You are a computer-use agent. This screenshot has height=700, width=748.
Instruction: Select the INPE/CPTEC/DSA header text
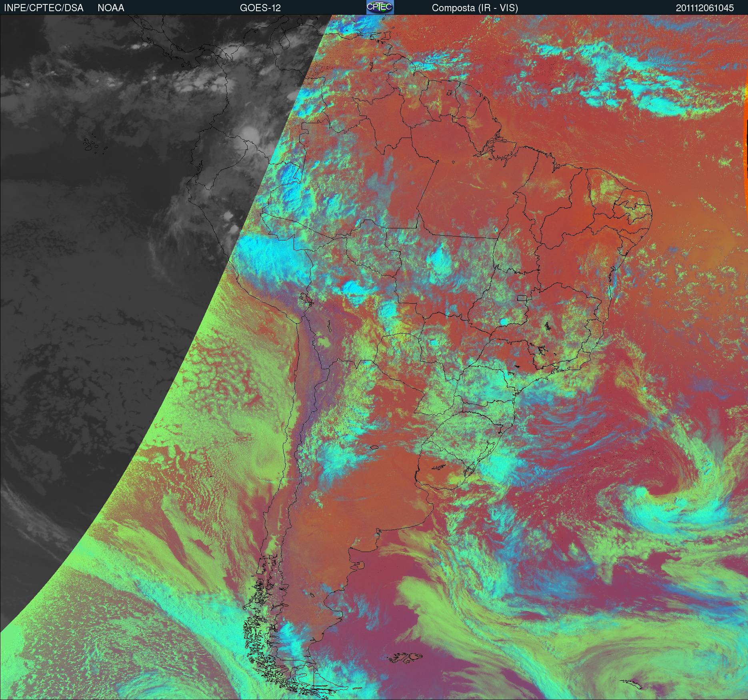pos(44,8)
